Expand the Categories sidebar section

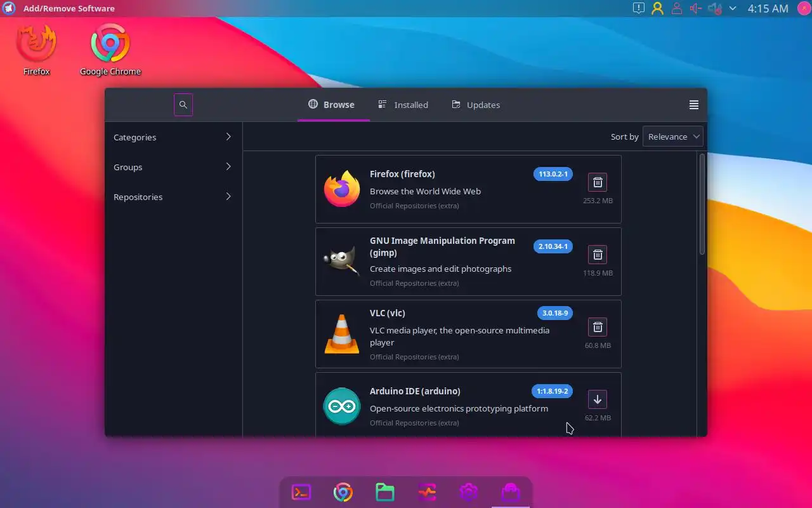pos(174,137)
